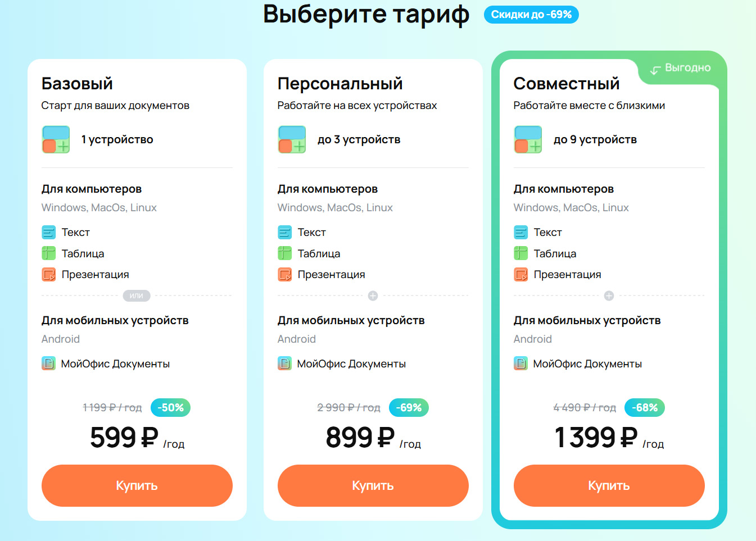Image resolution: width=756 pixels, height=541 pixels.
Task: Click Презентация icon in Совместный plan
Action: point(521,275)
